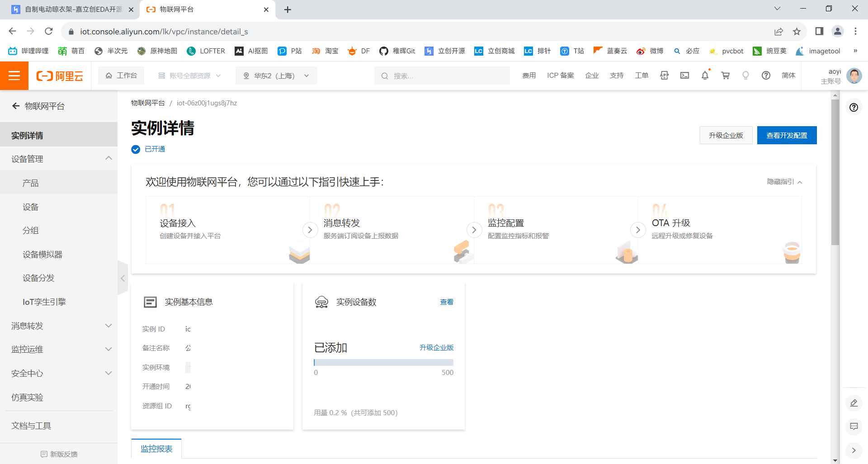Image resolution: width=868 pixels, height=464 pixels.
Task: Click inside the 搜索 search field
Action: [442, 76]
